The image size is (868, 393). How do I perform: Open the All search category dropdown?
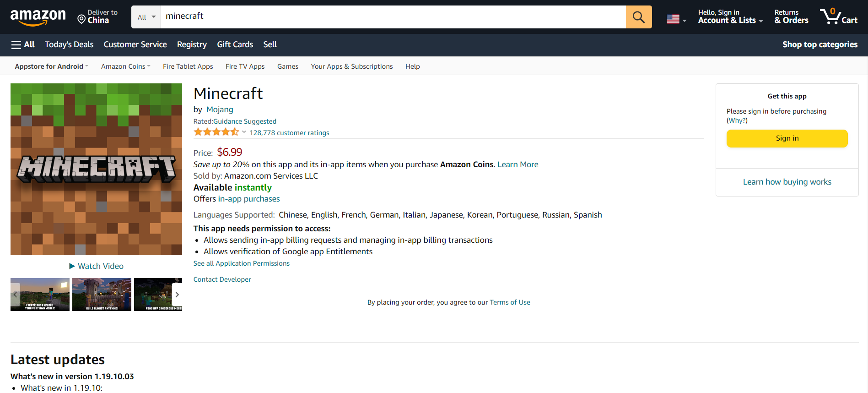pyautogui.click(x=146, y=17)
